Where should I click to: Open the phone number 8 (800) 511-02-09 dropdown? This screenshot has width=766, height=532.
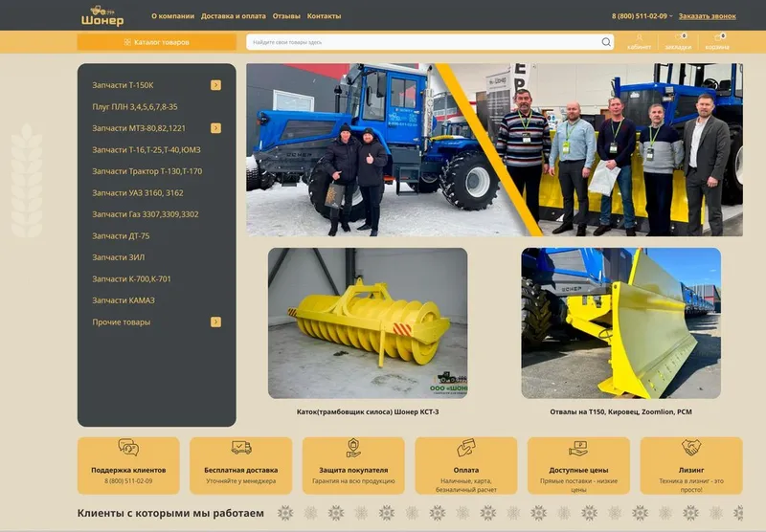[642, 16]
